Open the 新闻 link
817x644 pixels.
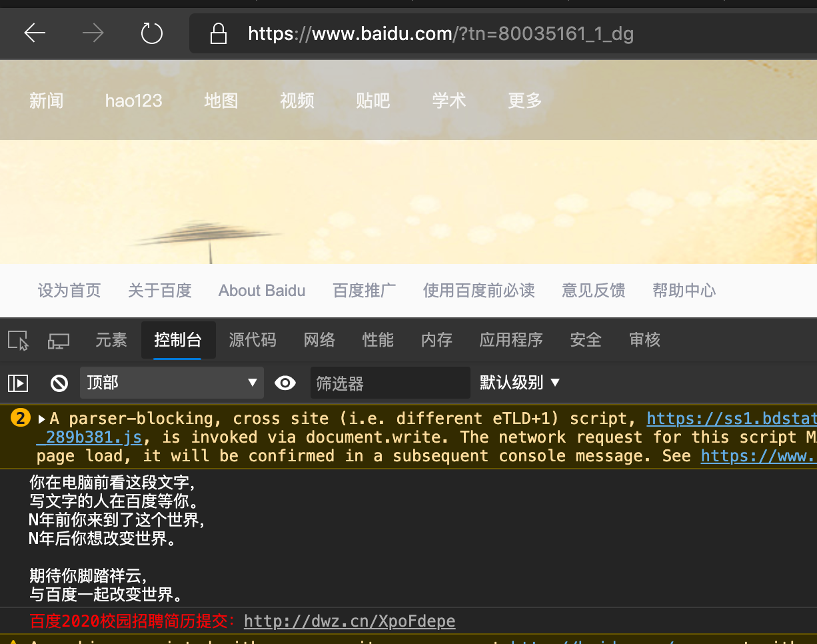point(47,101)
